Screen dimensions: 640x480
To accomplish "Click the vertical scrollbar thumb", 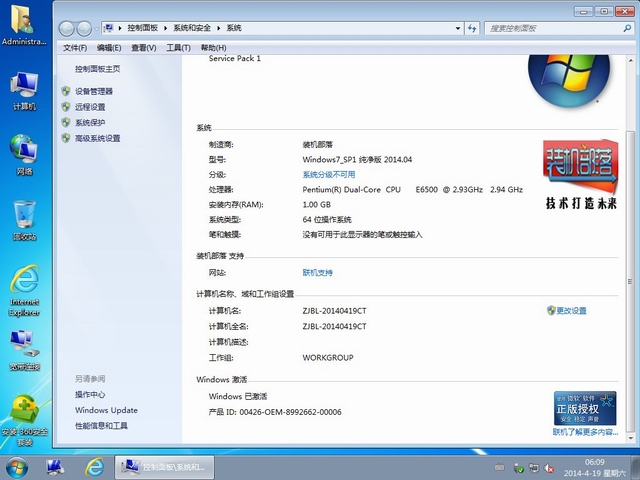I will pos(630,282).
